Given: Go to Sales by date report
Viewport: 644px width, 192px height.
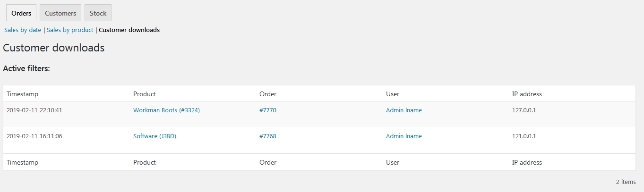Looking at the screenshot, I should click(x=23, y=30).
